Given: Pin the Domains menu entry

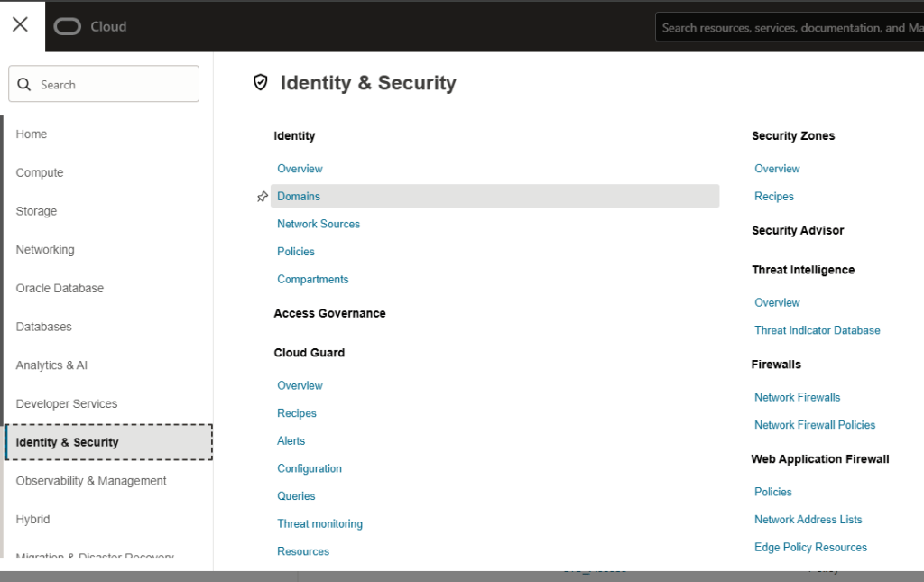Looking at the screenshot, I should [x=262, y=197].
